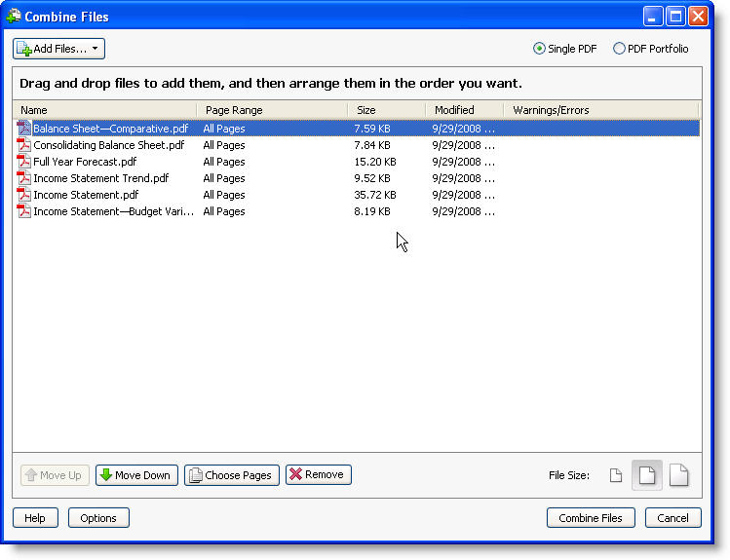Click the 35.72 KB size cell

375,195
